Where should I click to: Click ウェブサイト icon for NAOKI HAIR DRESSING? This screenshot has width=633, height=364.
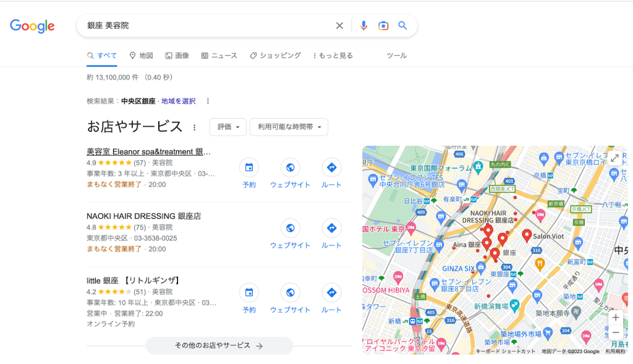(291, 228)
